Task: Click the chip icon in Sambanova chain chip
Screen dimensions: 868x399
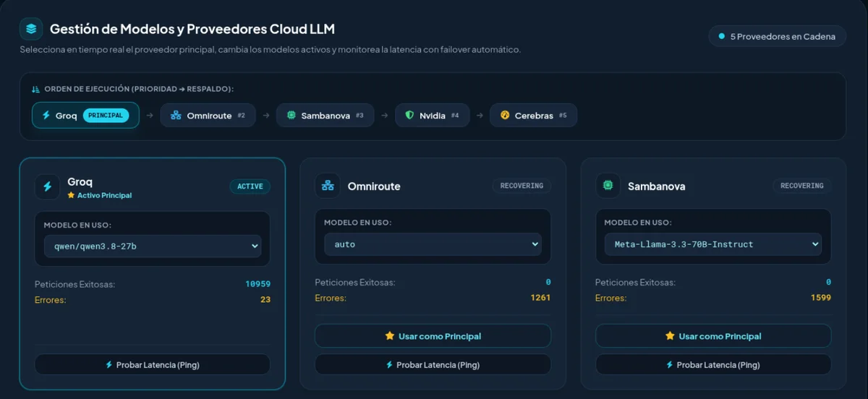Action: (x=292, y=116)
